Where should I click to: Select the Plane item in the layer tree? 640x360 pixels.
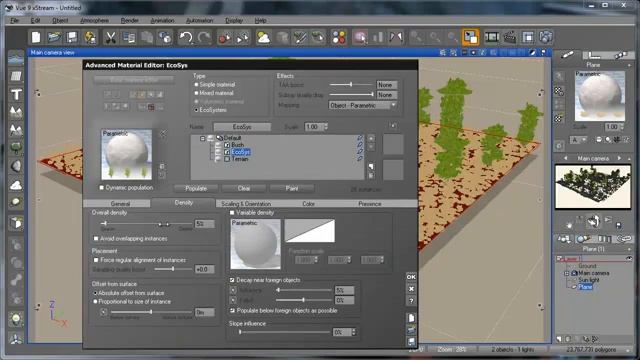(585, 287)
